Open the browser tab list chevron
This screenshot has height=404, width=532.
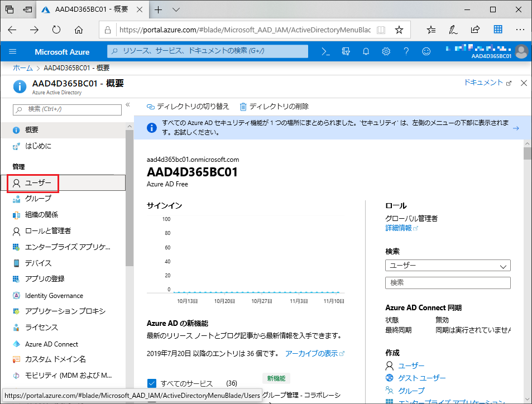[x=176, y=10]
